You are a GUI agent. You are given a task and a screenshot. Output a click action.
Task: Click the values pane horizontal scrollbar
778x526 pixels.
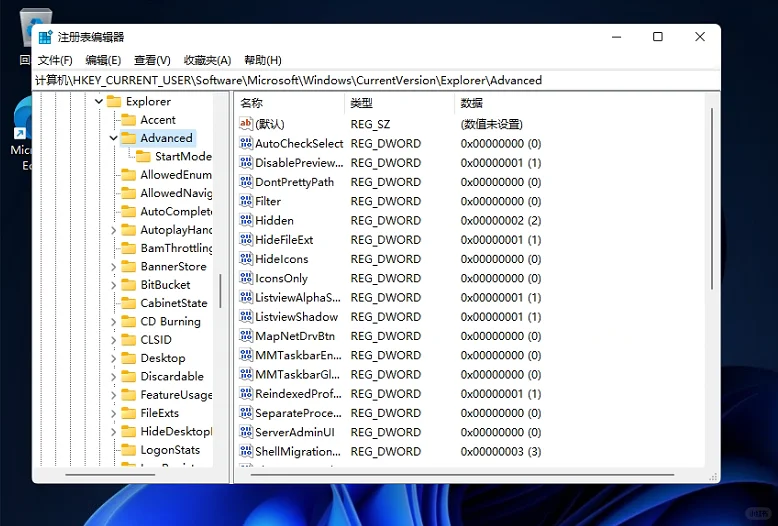click(x=461, y=475)
